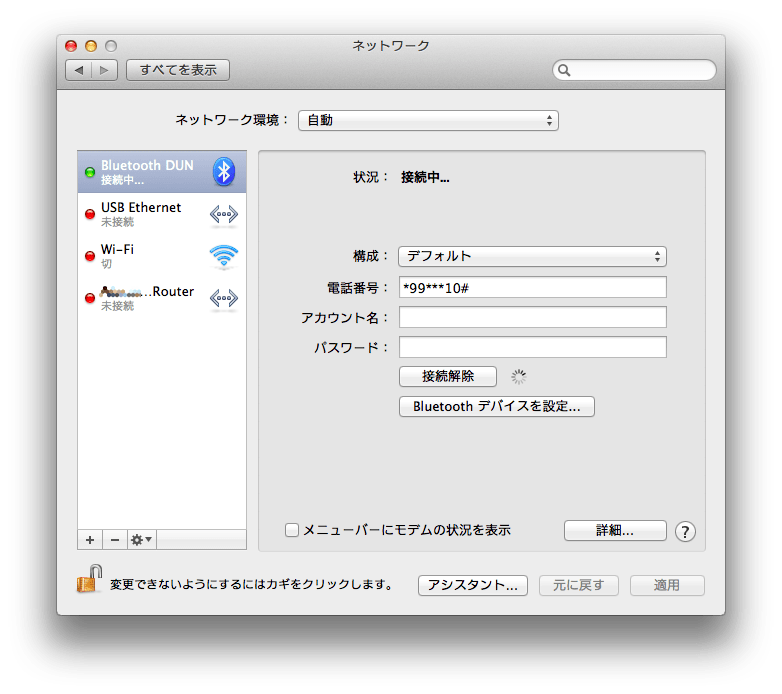Image resolution: width=782 pixels, height=694 pixels.
Task: Click the USB Ethernet connection arrows icon
Action: [x=223, y=214]
